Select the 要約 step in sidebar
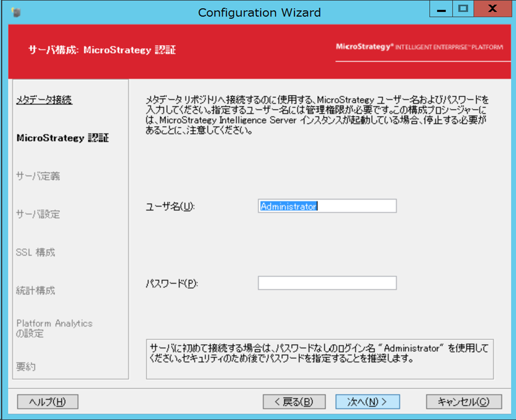Image resolution: width=516 pixels, height=420 pixels. tap(26, 367)
